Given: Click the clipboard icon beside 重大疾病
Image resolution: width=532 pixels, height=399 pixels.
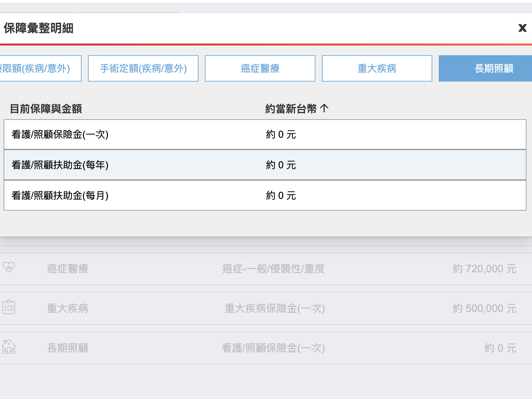Looking at the screenshot, I should (9, 307).
